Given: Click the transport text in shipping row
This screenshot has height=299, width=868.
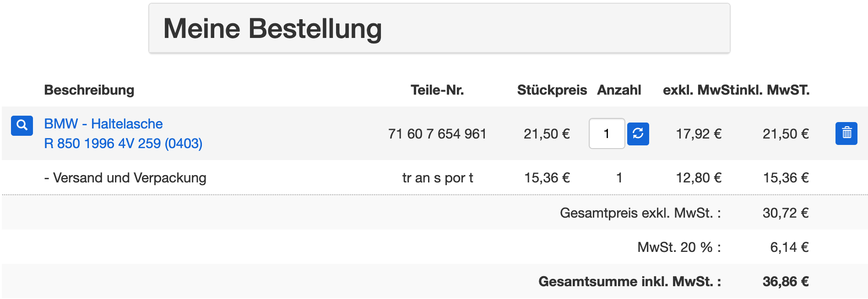Looking at the screenshot, I should 438,178.
